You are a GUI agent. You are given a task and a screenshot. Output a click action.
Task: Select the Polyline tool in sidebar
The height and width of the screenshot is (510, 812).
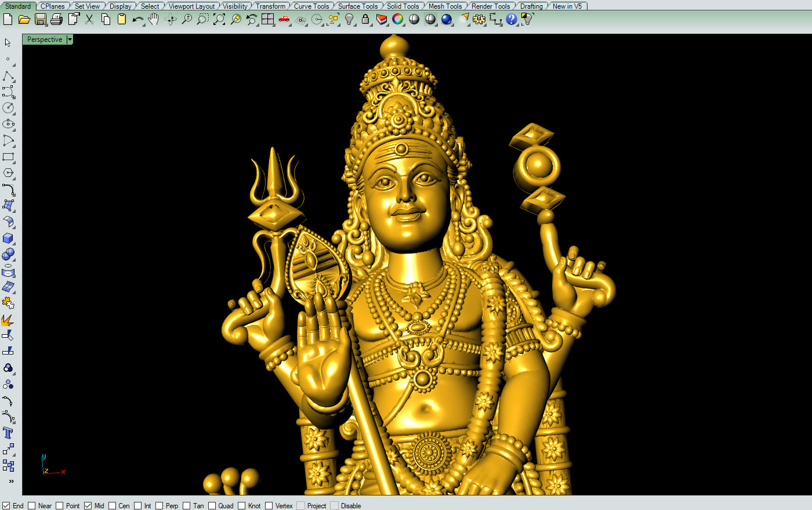pyautogui.click(x=8, y=76)
